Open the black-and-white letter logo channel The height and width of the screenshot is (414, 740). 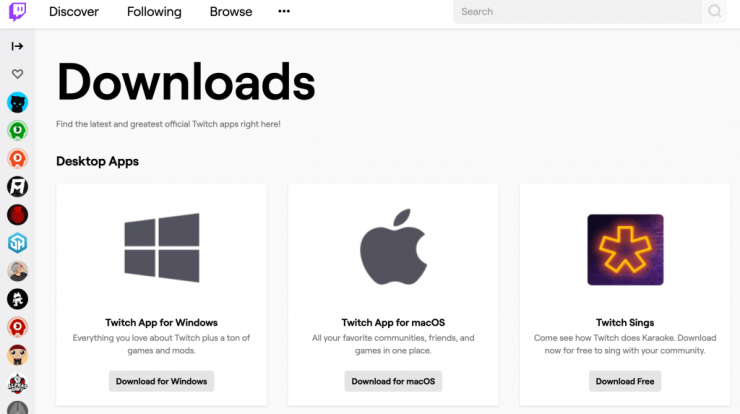click(x=17, y=187)
